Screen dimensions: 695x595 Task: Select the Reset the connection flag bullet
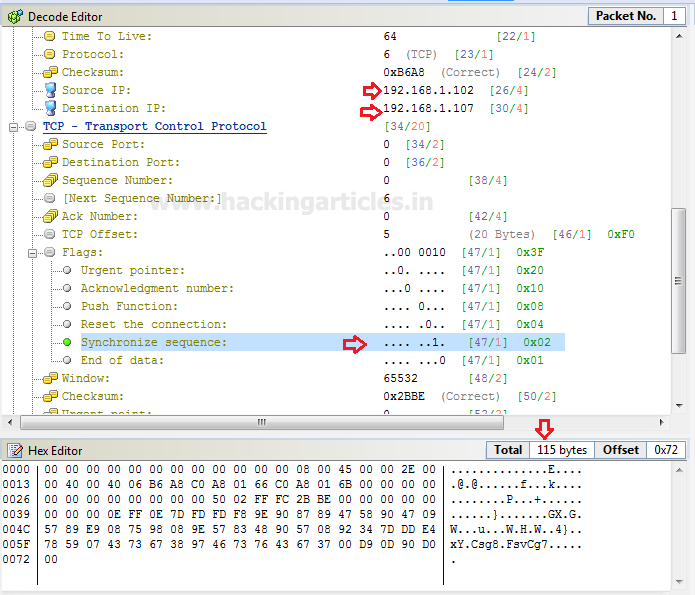(67, 324)
